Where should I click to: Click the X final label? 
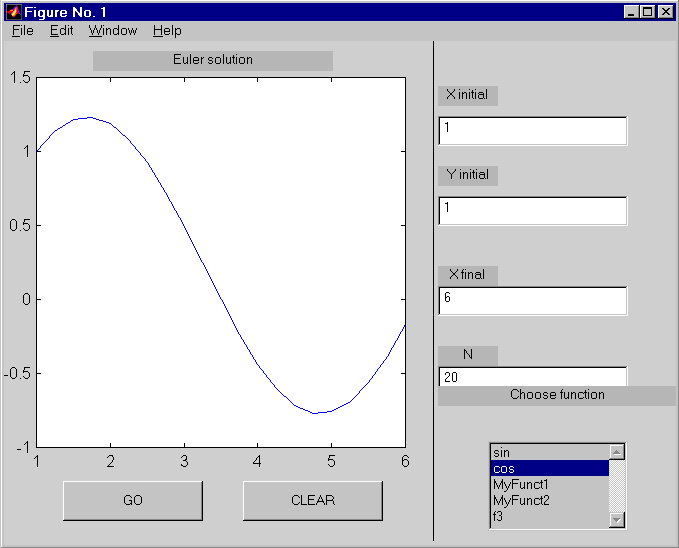coord(468,275)
